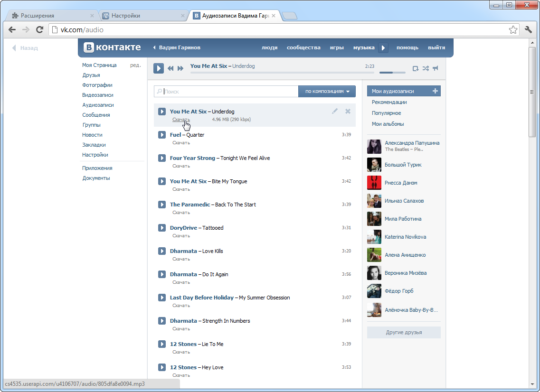Download Fuel – Quarter via Скачать
540x392 pixels.
(181, 142)
